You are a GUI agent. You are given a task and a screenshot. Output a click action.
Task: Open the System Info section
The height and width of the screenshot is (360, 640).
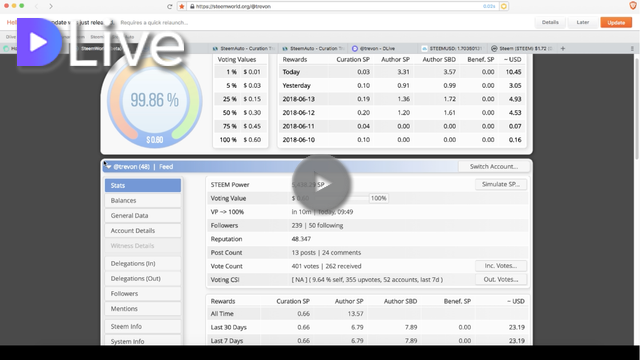[x=143, y=341]
